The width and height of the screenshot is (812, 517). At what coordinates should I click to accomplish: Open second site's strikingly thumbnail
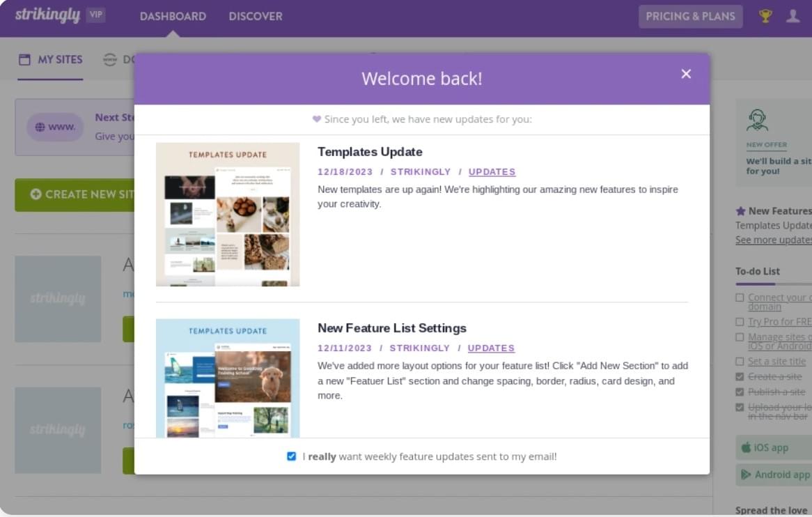coord(58,430)
